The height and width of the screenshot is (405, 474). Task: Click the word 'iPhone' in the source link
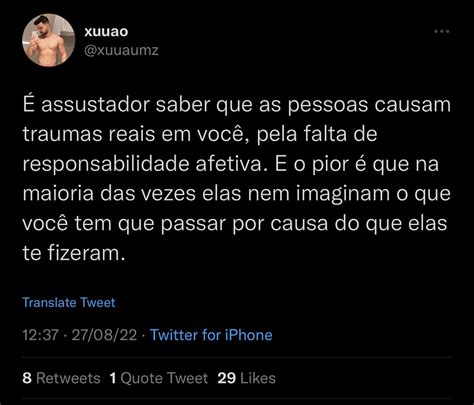pos(249,335)
